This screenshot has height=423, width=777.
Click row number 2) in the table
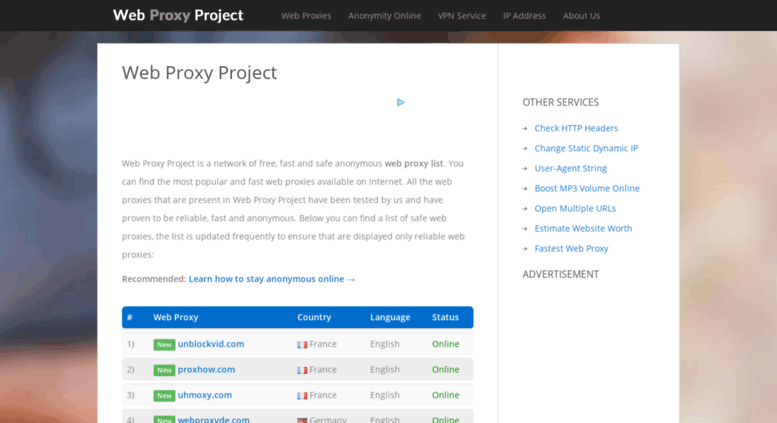click(x=130, y=370)
